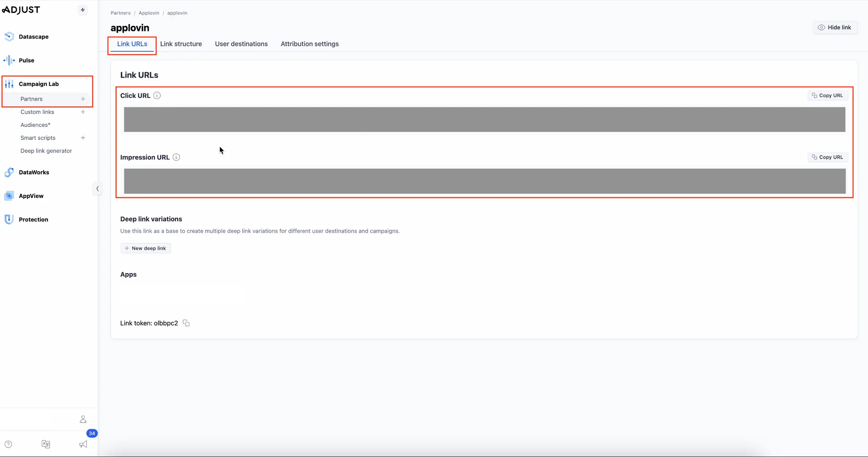Click the 34 notifications badge
The width and height of the screenshot is (868, 457).
tap(92, 433)
